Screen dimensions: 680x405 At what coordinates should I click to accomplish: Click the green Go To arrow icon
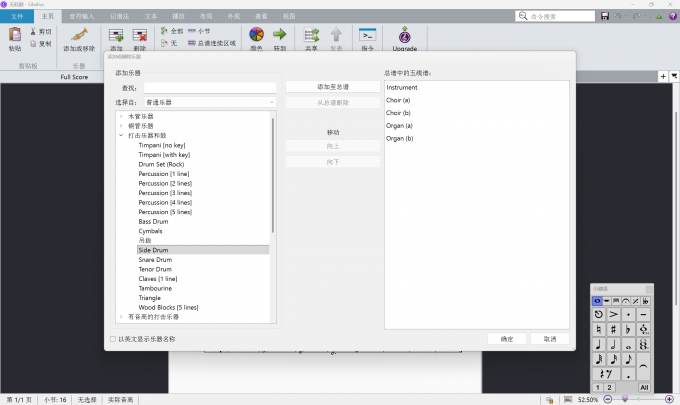(x=280, y=34)
